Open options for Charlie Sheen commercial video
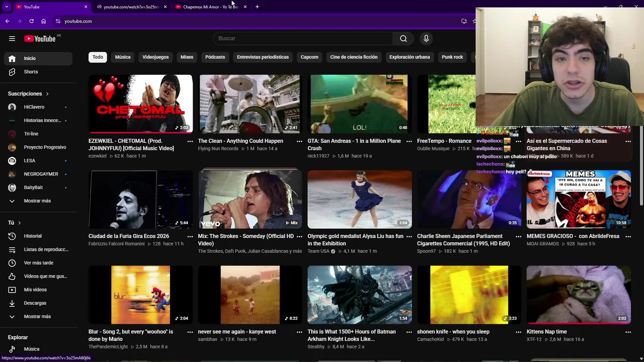644x362 pixels. [518, 237]
